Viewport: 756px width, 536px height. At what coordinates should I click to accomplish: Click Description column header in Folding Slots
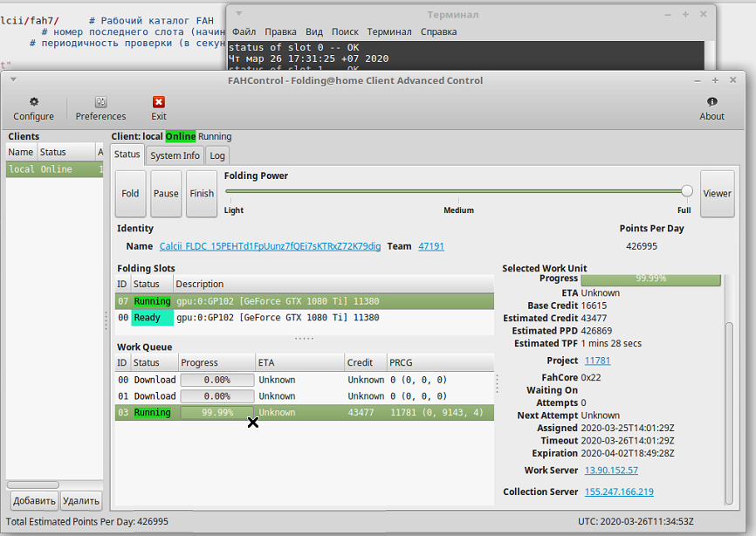pos(333,284)
